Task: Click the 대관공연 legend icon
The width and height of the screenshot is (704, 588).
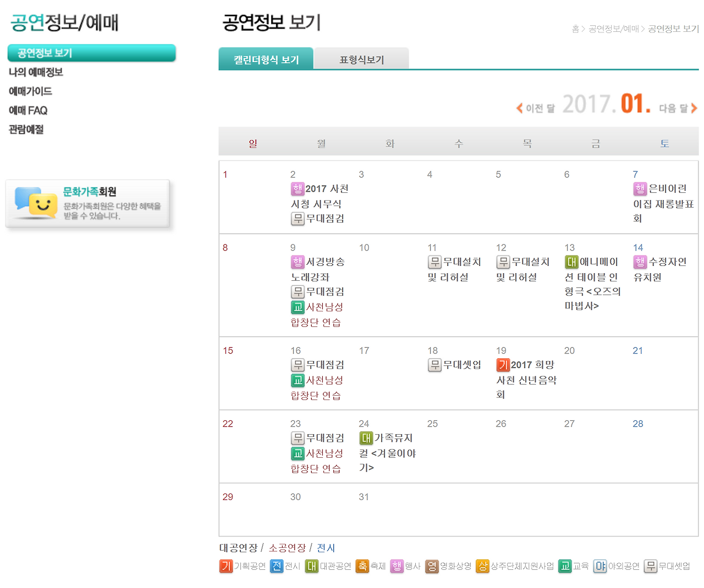Action: 312,566
